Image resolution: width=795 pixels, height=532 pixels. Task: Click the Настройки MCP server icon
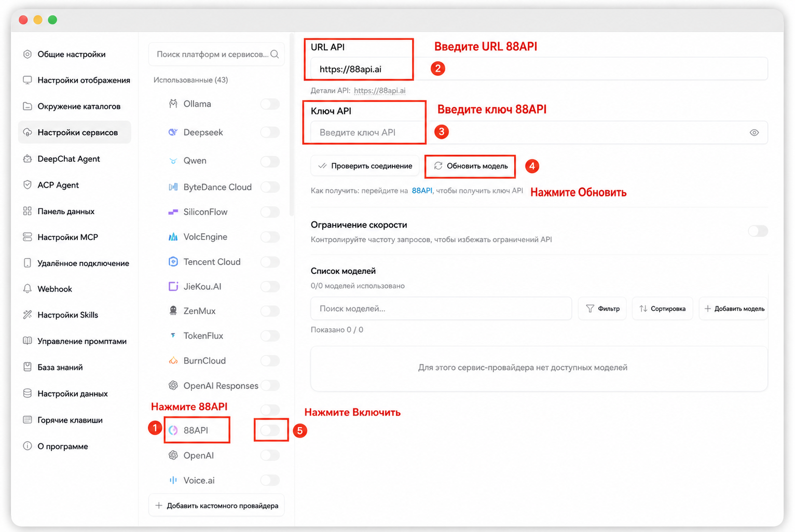[28, 237]
